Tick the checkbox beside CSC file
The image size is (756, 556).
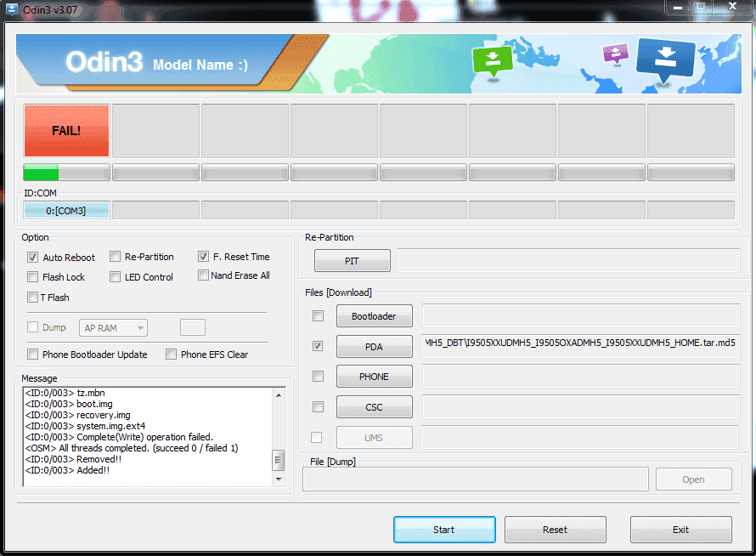tap(318, 407)
